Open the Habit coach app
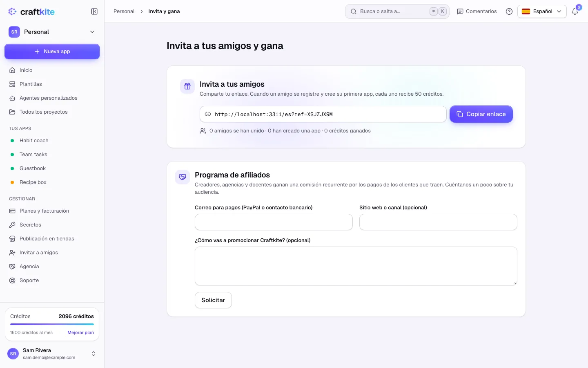Viewport: 588px width, 368px height. click(52, 141)
